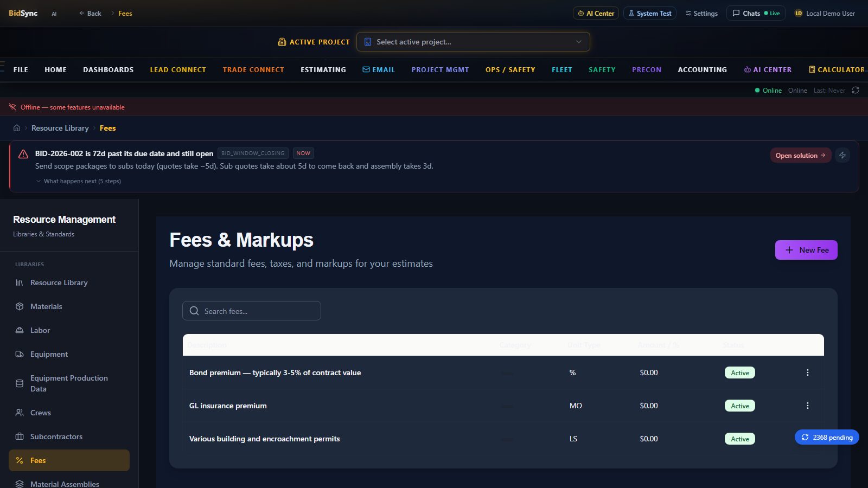
Task: Click the home icon in breadcrumb
Action: (17, 128)
